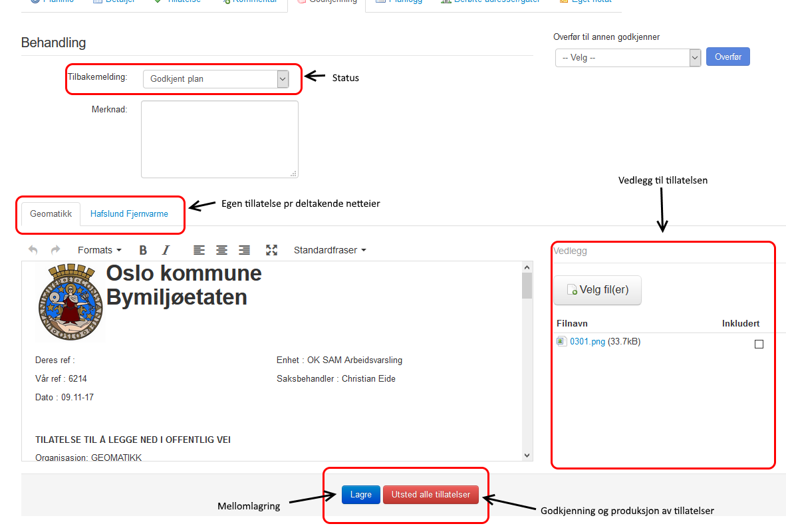786x532 pixels.
Task: Click the Inkludert column header
Action: 741,323
